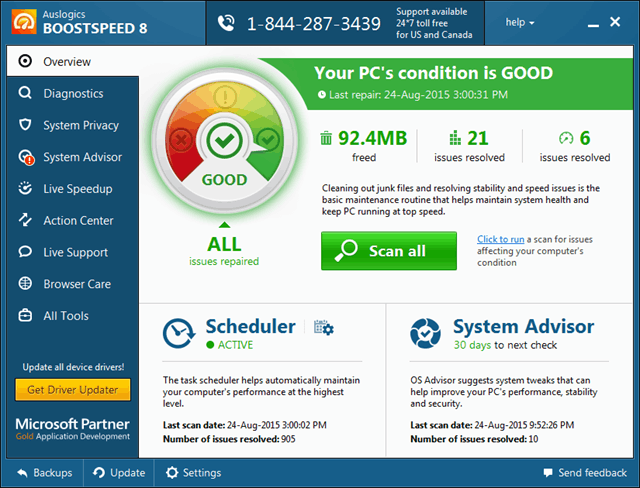The height and width of the screenshot is (488, 640).
Task: Click the trash can icon beside 92.4MB
Action: tap(326, 138)
